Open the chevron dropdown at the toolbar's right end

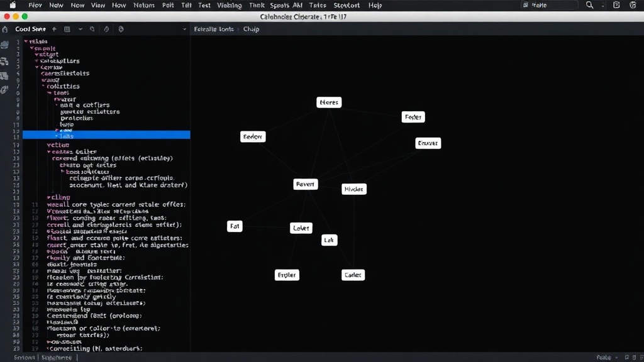tap(184, 29)
